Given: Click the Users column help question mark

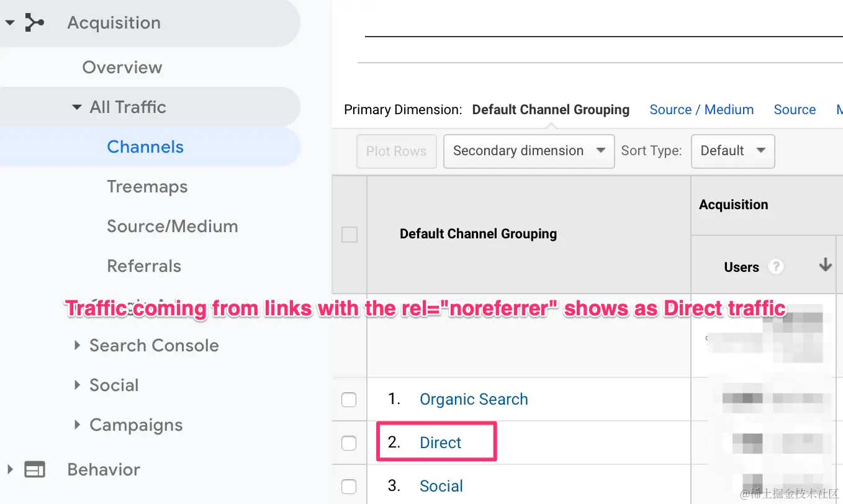Looking at the screenshot, I should pos(775,267).
